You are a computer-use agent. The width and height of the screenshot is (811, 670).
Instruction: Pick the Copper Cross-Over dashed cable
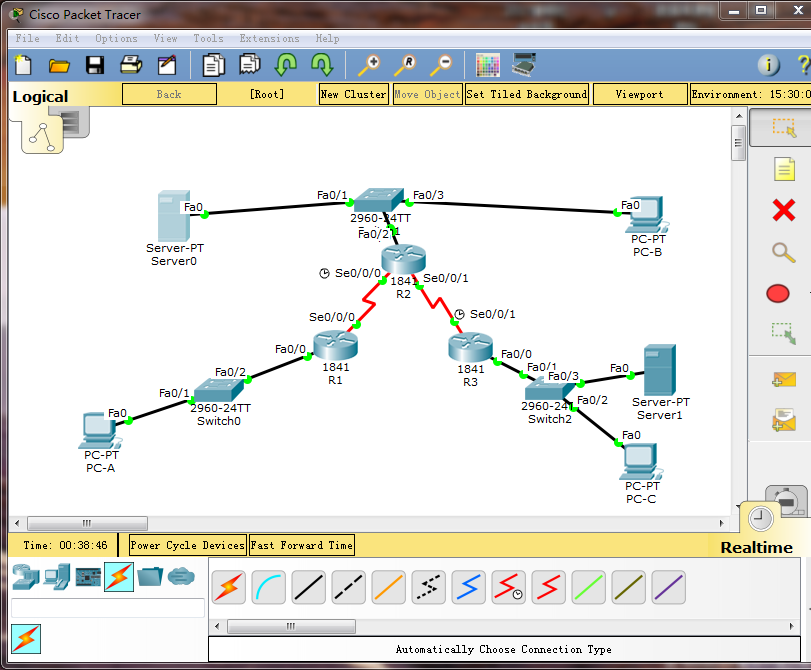[x=349, y=587]
